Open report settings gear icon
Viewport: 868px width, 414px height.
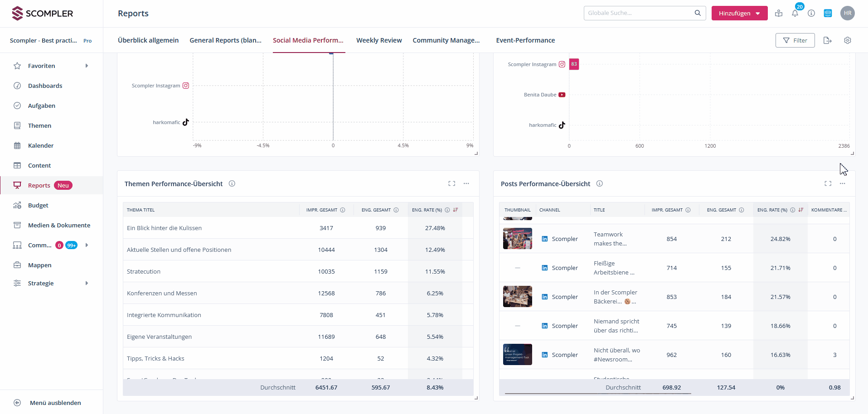[x=847, y=40]
